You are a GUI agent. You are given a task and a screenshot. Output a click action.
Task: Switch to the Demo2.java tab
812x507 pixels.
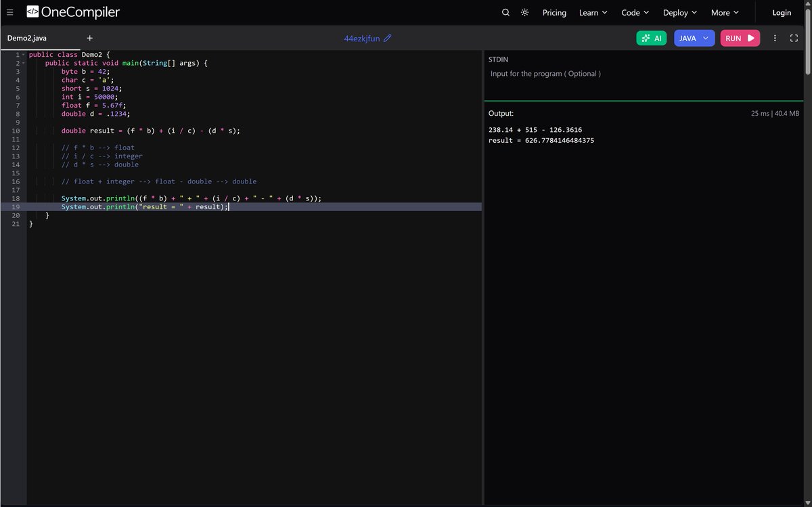point(27,38)
